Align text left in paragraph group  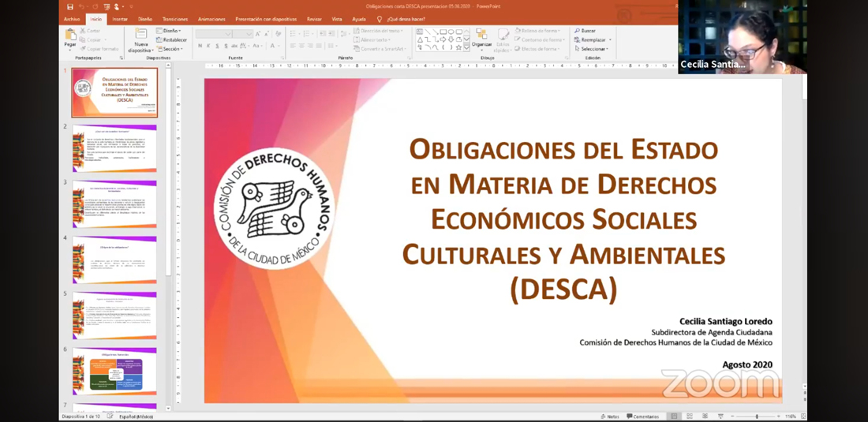pyautogui.click(x=293, y=46)
